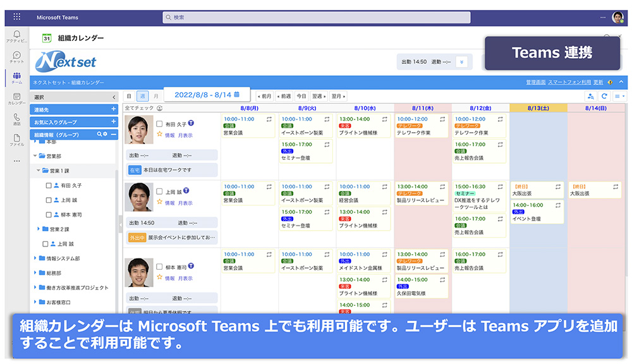Switch to month (月) view tab
Viewport: 632px width, 364px height.
point(156,96)
